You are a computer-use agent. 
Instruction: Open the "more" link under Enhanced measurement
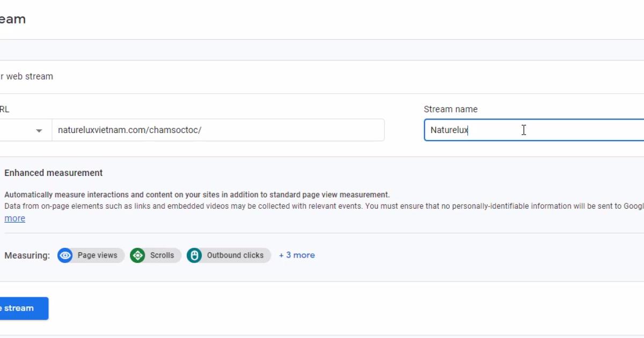(x=14, y=218)
